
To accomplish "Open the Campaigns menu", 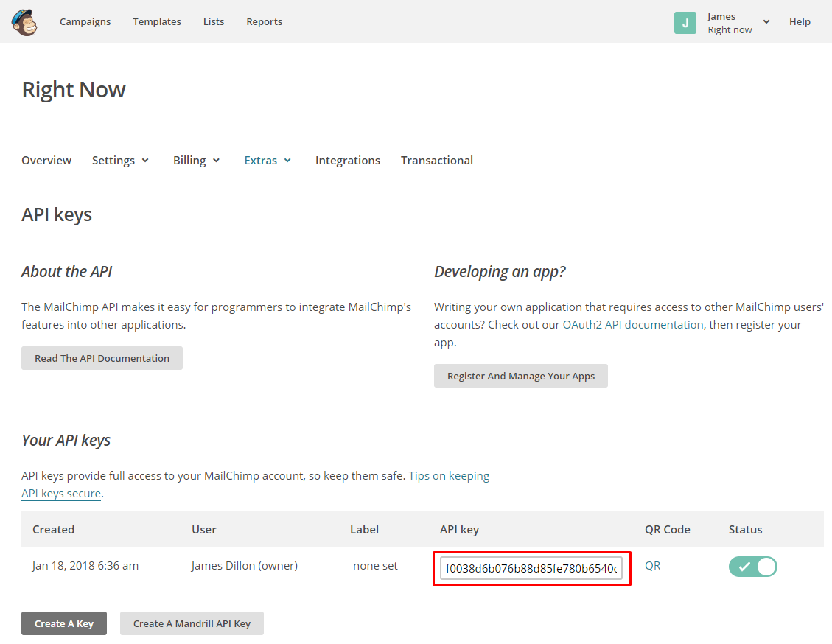I will pyautogui.click(x=85, y=22).
